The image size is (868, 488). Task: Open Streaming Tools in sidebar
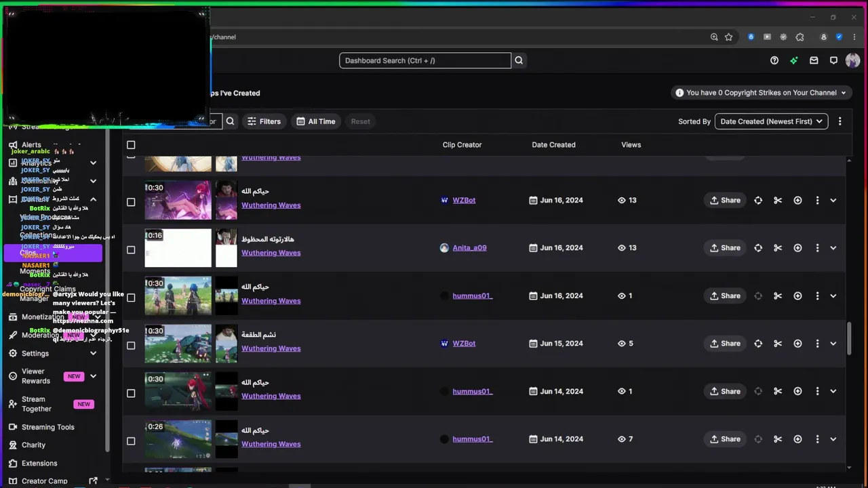click(47, 427)
